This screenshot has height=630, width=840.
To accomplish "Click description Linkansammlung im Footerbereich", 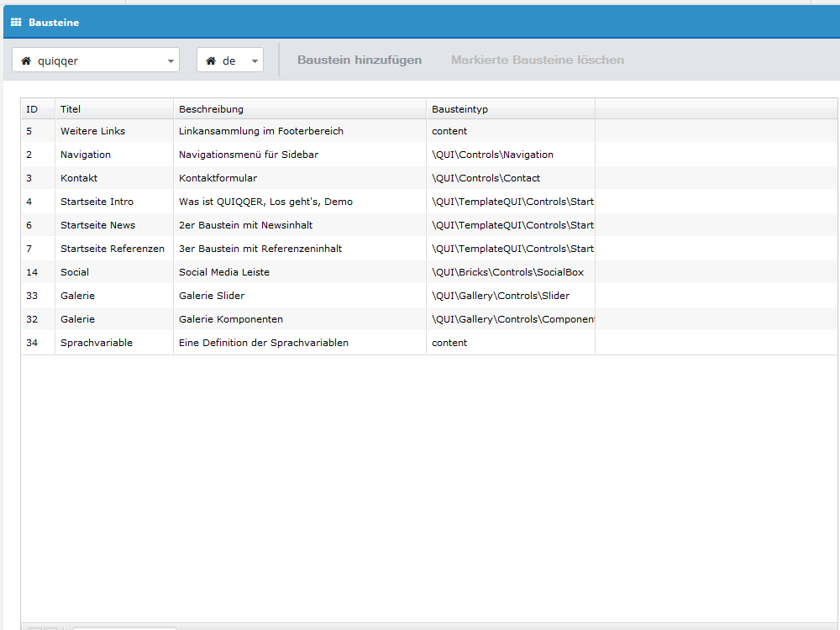I will pyautogui.click(x=261, y=131).
